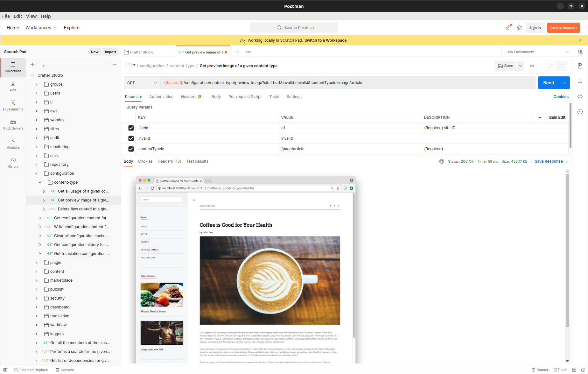Click the Create Account button
This screenshot has width=588, height=374.
point(563,28)
